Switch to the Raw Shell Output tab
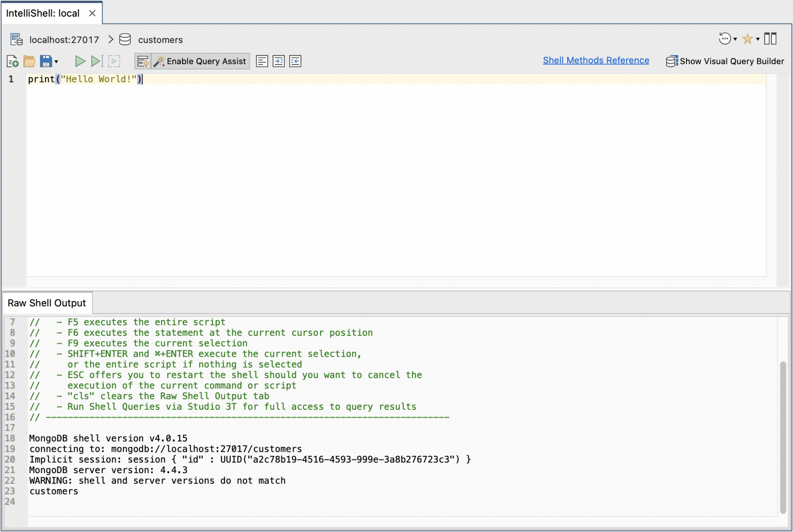The image size is (793, 532). click(x=47, y=303)
